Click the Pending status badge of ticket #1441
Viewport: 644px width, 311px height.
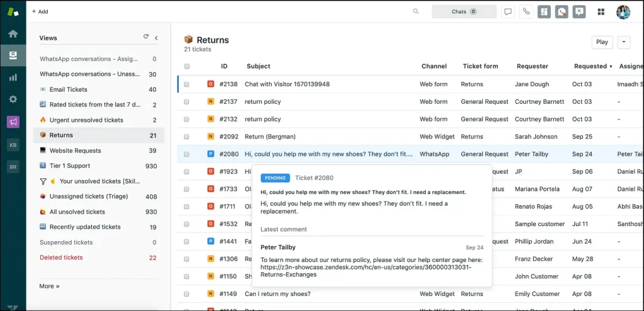click(211, 241)
